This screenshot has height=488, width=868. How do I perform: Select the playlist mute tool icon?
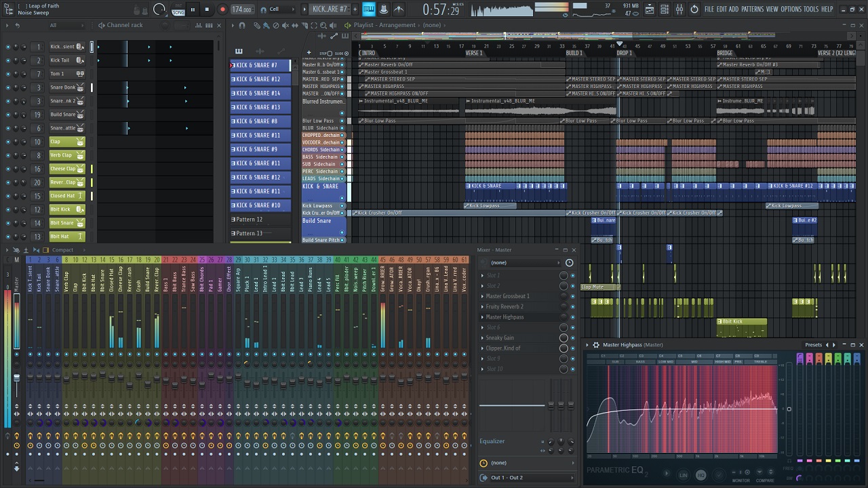tap(285, 26)
